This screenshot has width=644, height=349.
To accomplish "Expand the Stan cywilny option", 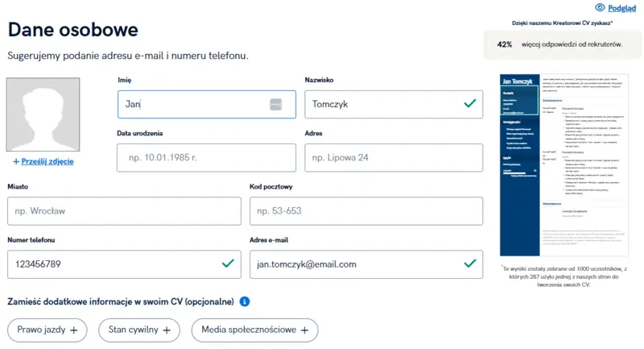I will [x=139, y=330].
